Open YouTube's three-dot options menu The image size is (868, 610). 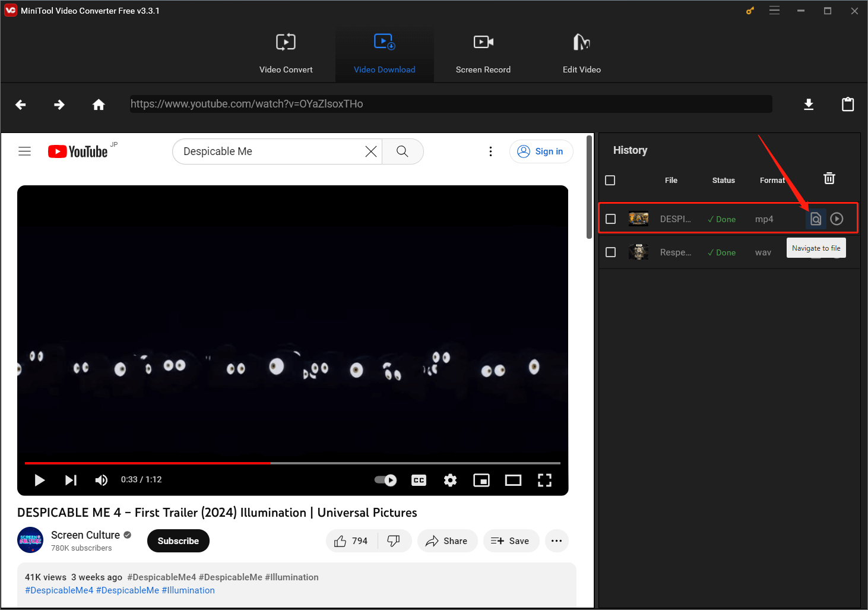click(x=490, y=151)
